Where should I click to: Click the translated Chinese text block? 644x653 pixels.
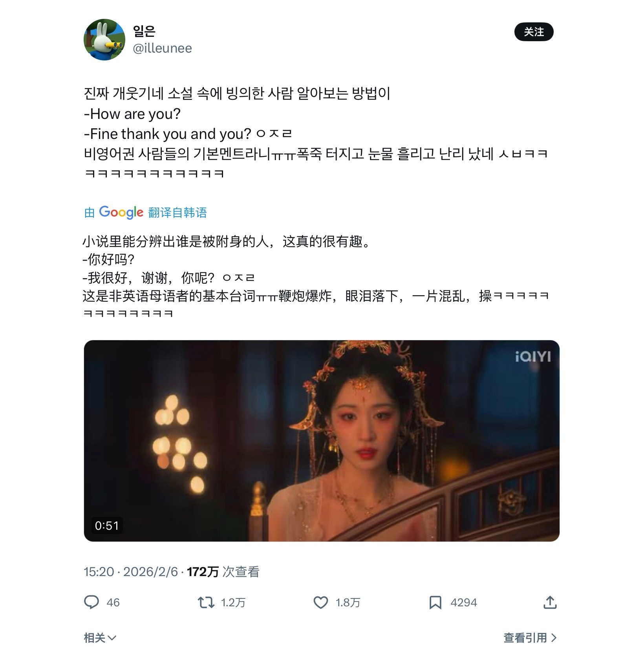point(315,277)
